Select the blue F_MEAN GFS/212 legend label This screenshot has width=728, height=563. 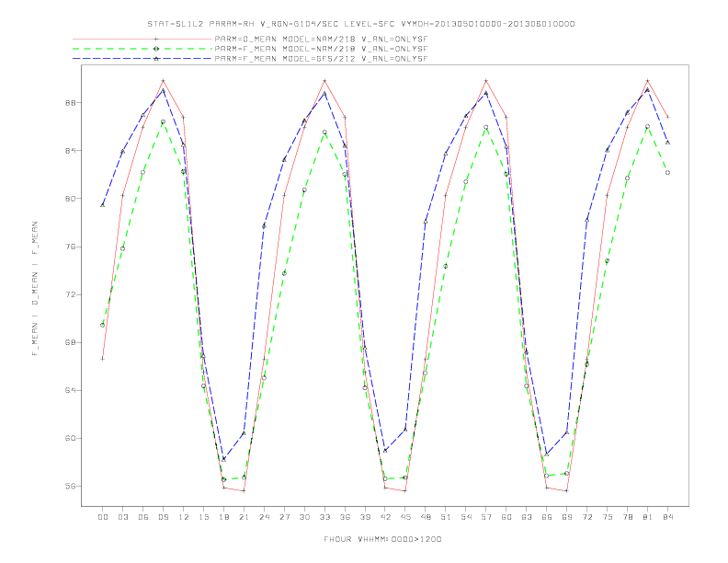pyautogui.click(x=321, y=59)
